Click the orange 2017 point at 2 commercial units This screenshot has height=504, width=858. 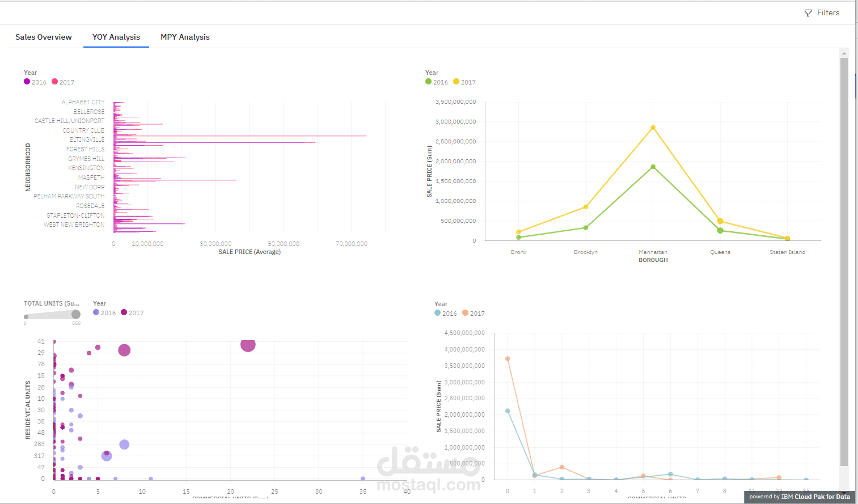[561, 467]
